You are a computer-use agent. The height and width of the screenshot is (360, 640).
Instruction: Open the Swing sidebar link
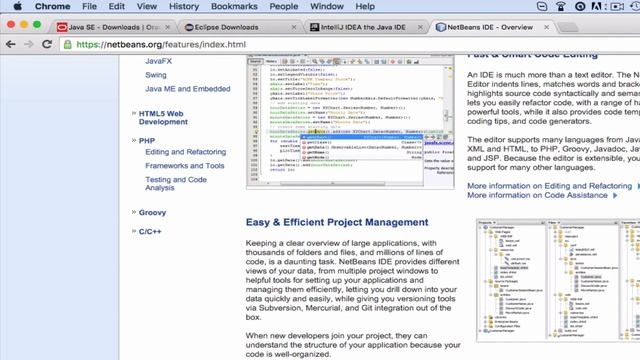click(x=156, y=75)
